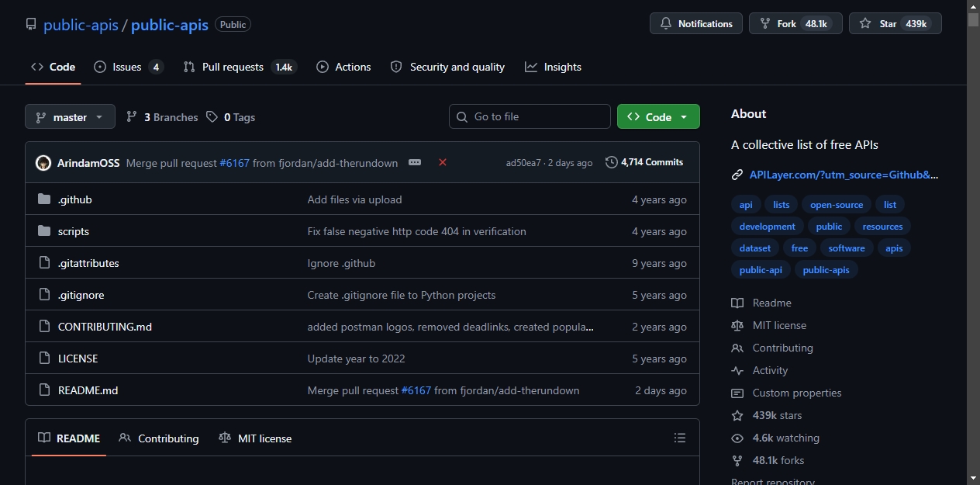Click the README.md file icon

[x=44, y=390]
